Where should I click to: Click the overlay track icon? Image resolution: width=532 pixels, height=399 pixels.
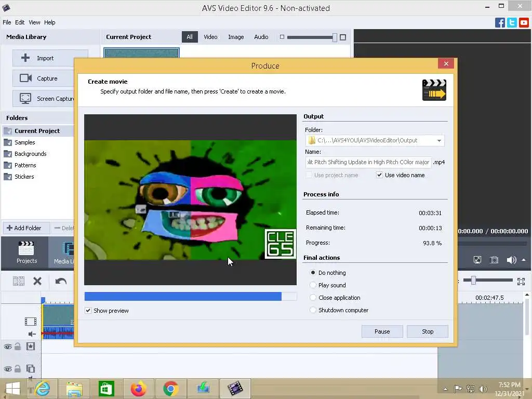click(x=31, y=368)
